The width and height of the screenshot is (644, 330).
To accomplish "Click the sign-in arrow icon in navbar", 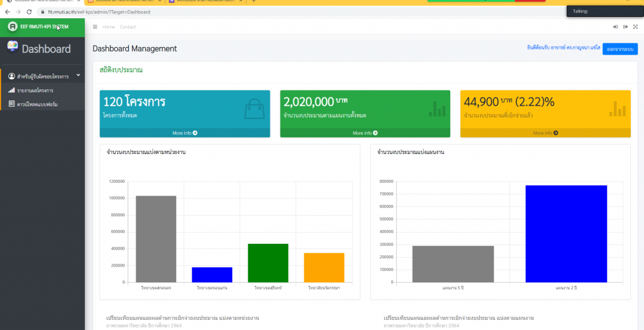I will [615, 27].
